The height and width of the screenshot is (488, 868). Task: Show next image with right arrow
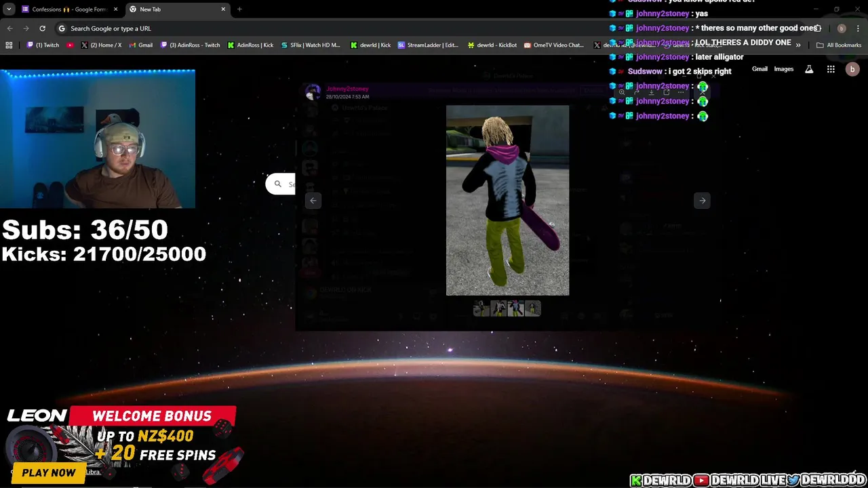[x=702, y=200]
